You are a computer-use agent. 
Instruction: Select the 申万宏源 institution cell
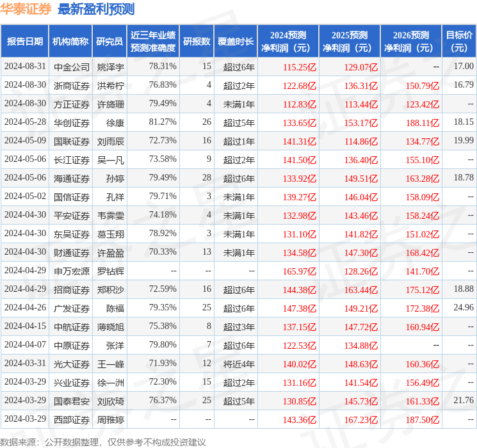click(72, 271)
